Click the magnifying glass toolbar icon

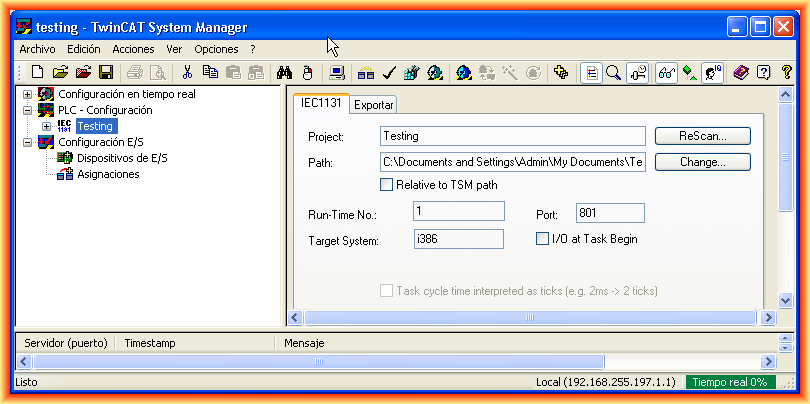(613, 72)
